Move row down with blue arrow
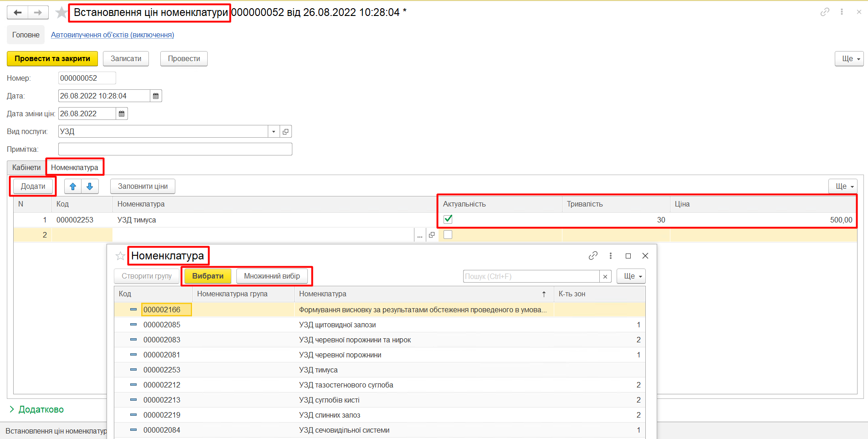 pyautogui.click(x=90, y=186)
